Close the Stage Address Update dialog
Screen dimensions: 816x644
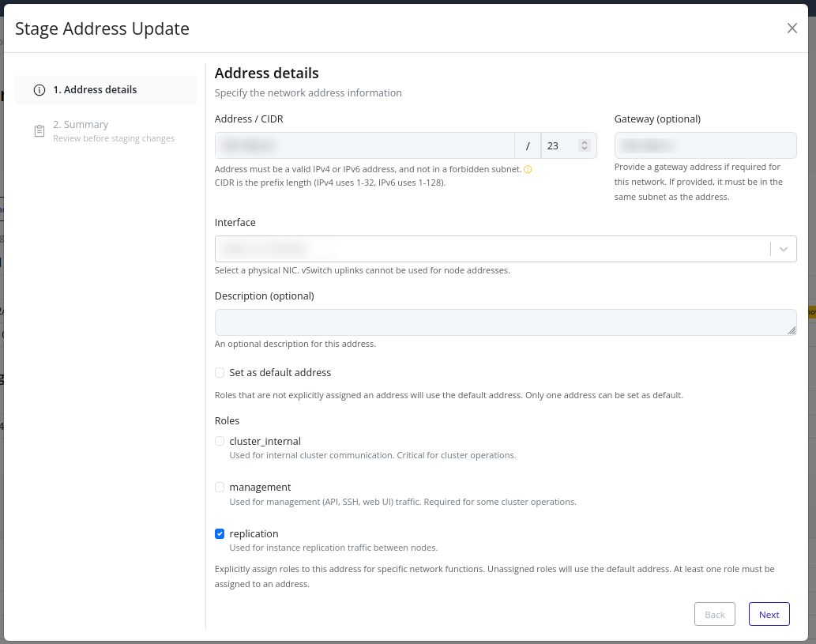(x=792, y=28)
